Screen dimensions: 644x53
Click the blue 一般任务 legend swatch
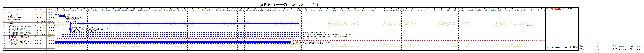[570, 9]
